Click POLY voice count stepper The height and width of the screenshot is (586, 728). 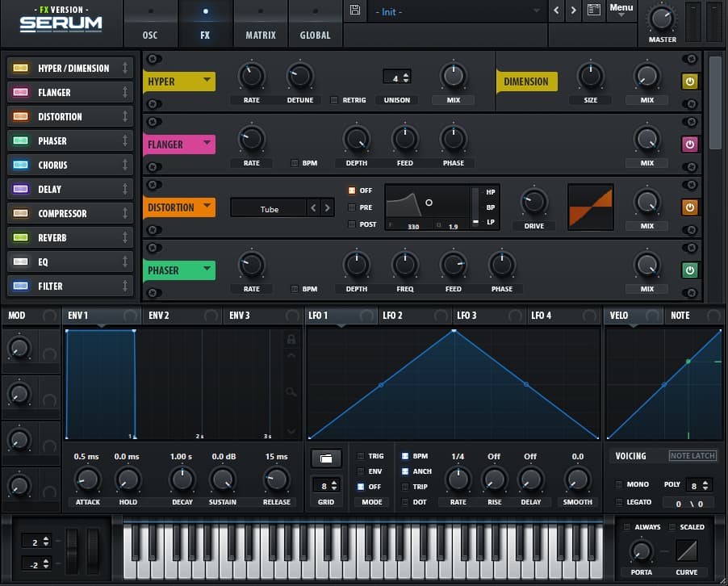click(x=705, y=486)
